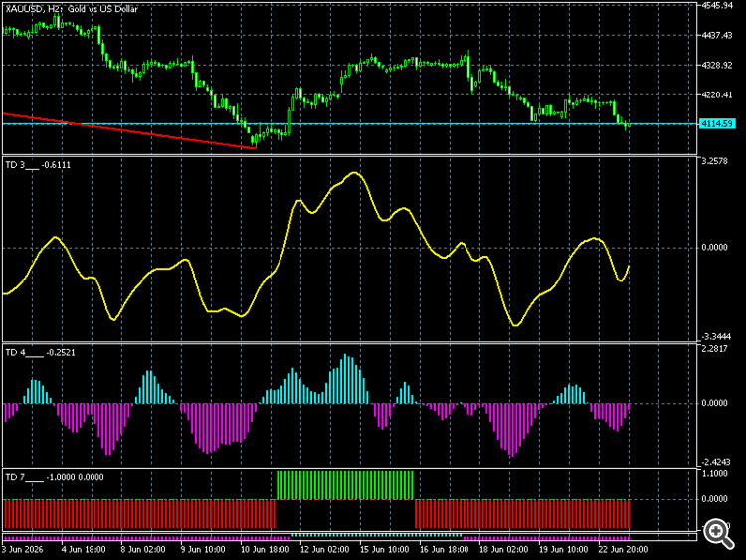Click the -0.2521 TD 4 value readout
The height and width of the screenshot is (560, 746).
click(61, 352)
